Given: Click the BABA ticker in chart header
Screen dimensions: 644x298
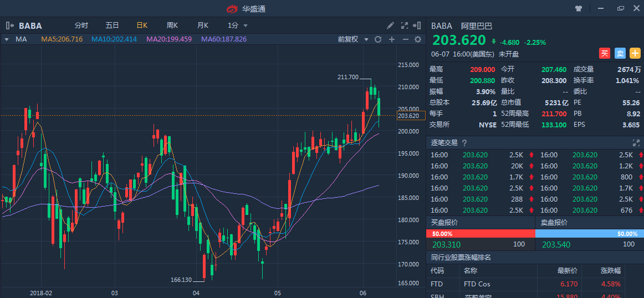Looking at the screenshot, I should pos(30,26).
